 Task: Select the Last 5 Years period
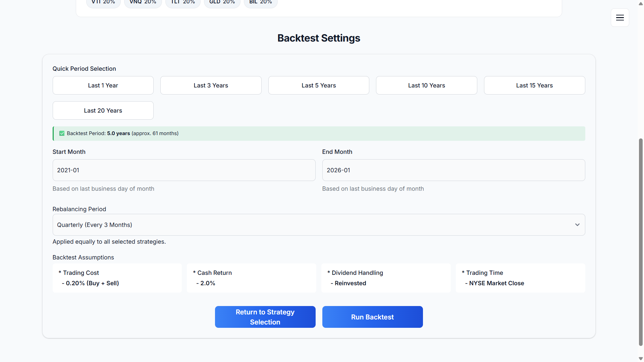coord(318,85)
